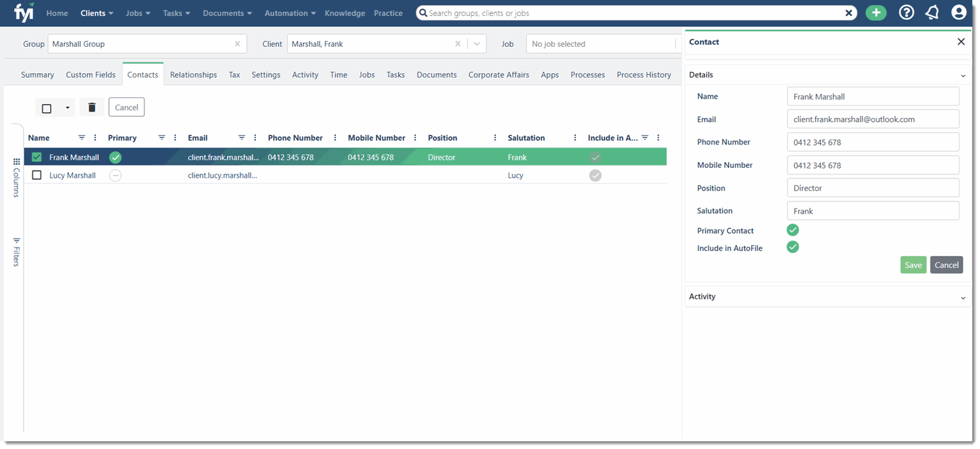
Task: Open the notifications bell icon
Action: (932, 13)
